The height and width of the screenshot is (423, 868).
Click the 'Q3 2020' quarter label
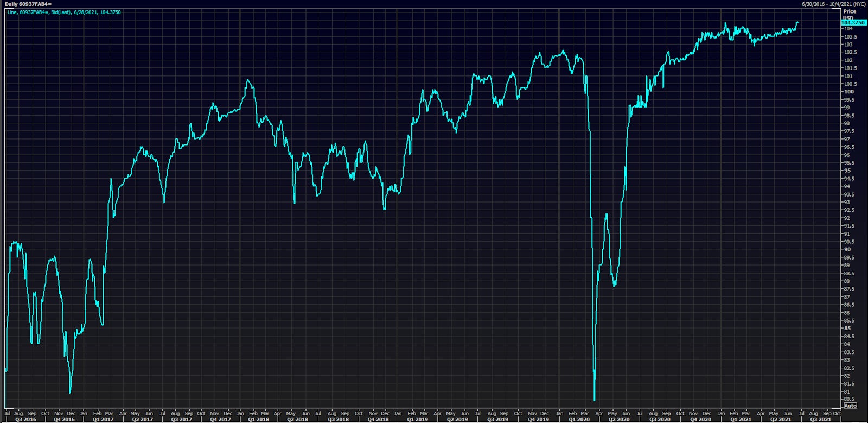660,419
